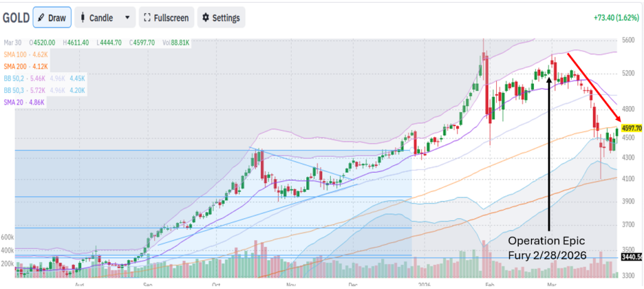
Task: Click the GOLD symbol title
Action: (16, 18)
